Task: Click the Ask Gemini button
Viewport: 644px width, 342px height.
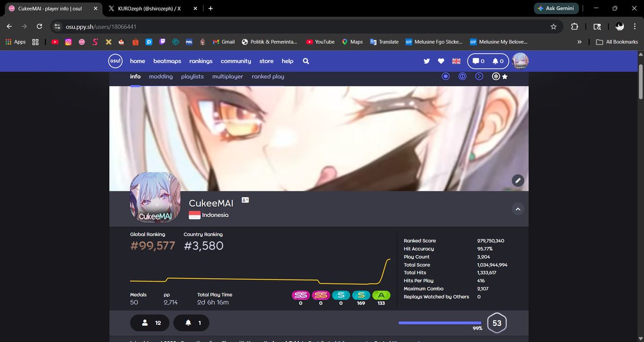Action: point(556,9)
